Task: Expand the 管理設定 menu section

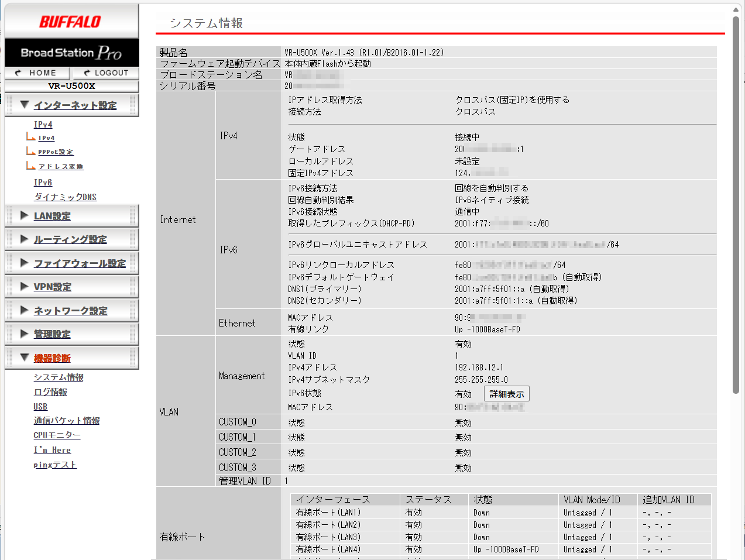Action: (52, 334)
